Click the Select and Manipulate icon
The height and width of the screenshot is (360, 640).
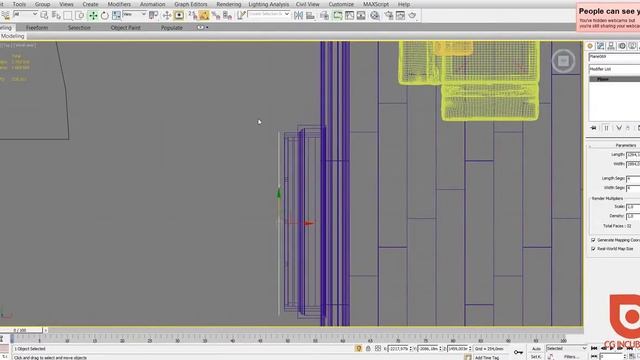167,16
